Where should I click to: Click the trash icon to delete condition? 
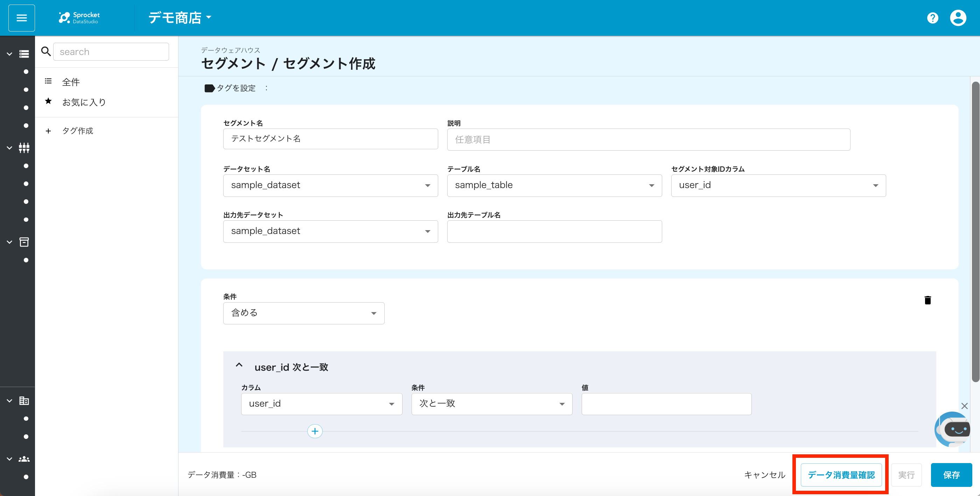click(x=927, y=300)
